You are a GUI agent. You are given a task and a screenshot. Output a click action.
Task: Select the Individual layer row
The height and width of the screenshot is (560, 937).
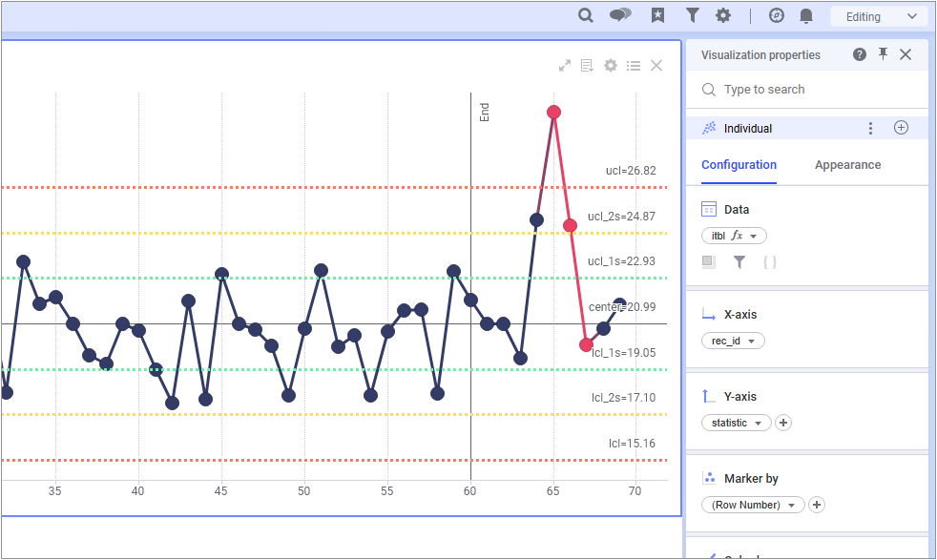806,128
